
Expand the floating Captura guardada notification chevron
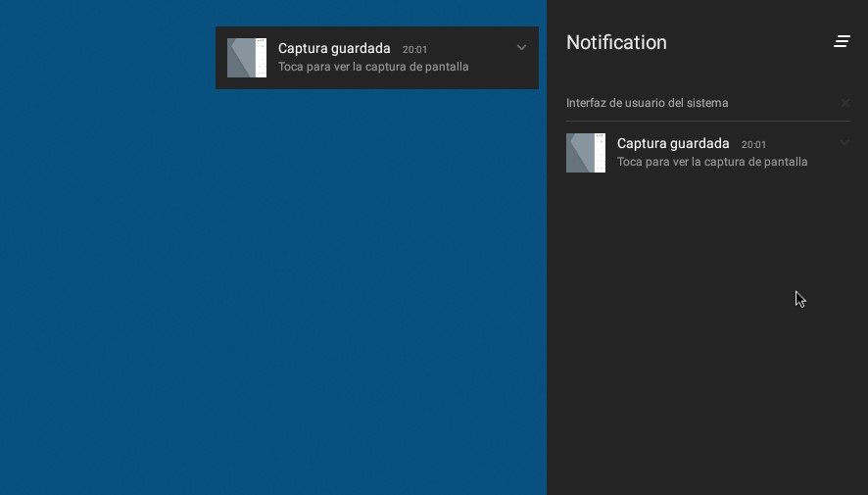(x=521, y=47)
